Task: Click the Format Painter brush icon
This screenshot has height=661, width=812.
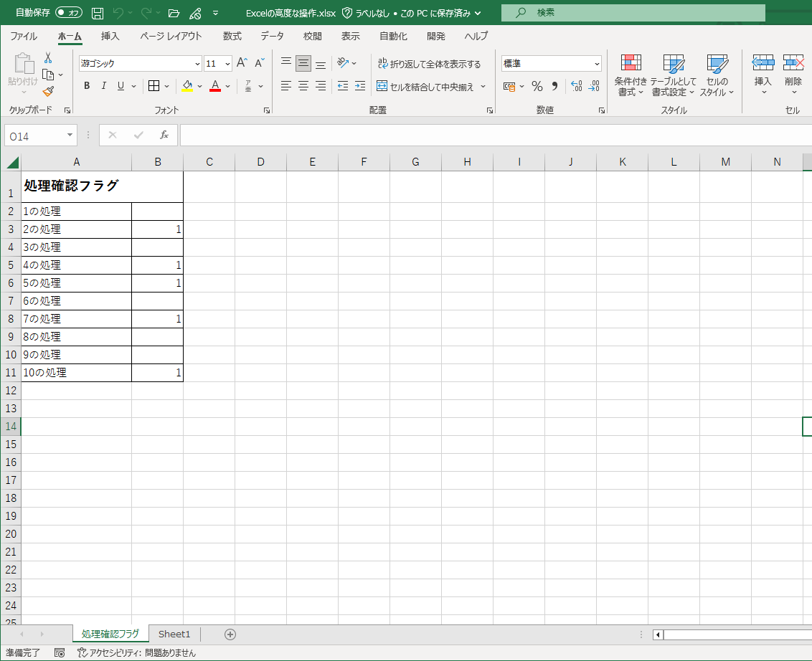Action: tap(48, 91)
